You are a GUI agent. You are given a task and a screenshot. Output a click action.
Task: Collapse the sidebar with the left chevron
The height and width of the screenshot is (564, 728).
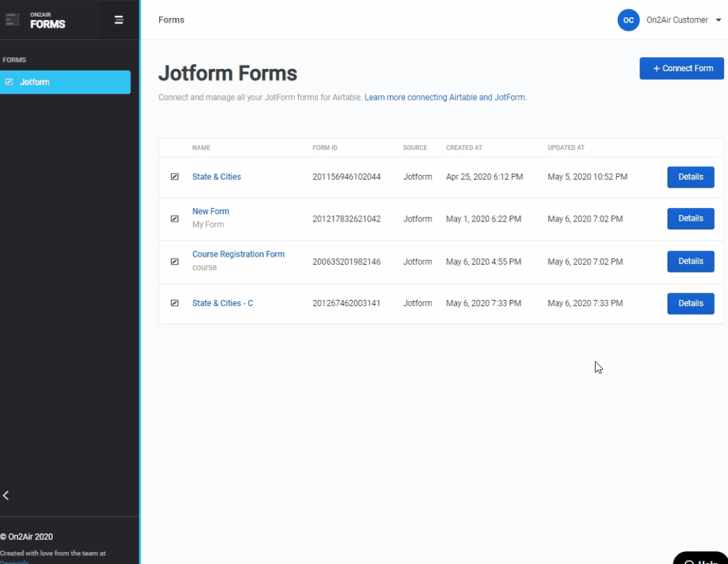click(x=6, y=495)
